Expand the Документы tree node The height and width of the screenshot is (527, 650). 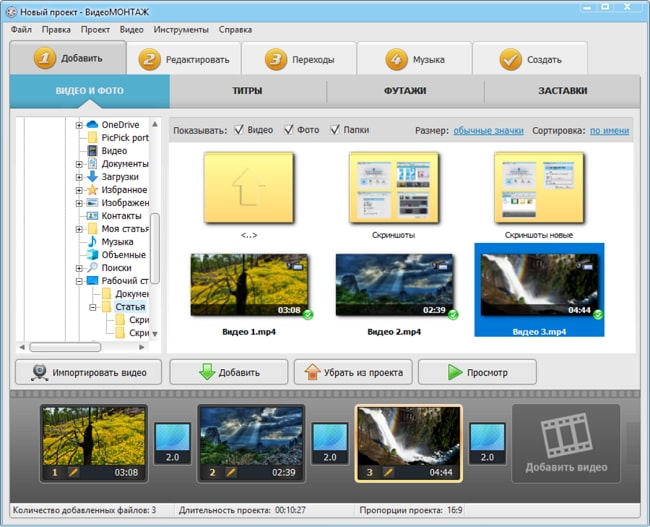pos(79,163)
